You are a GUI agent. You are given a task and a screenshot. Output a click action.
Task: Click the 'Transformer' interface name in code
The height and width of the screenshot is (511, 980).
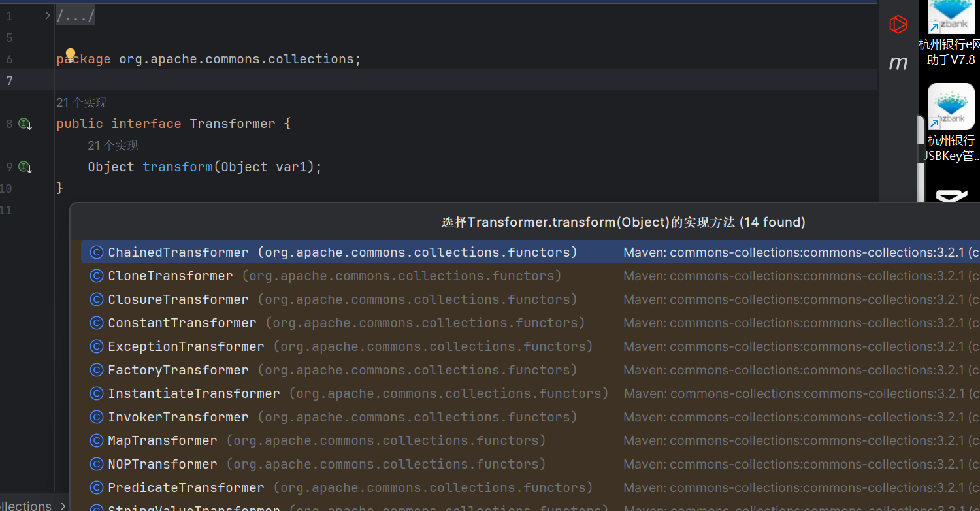(233, 124)
